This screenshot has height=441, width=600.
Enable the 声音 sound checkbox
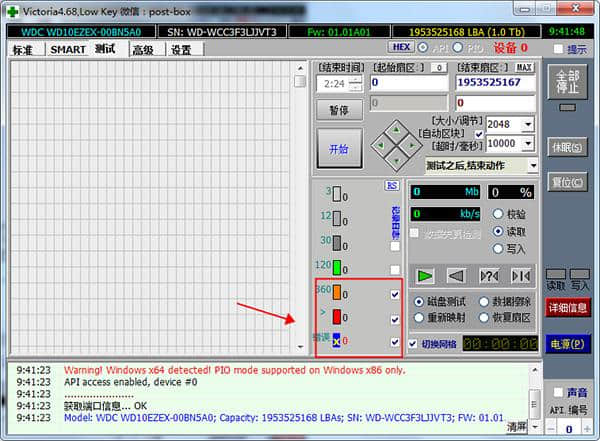559,393
